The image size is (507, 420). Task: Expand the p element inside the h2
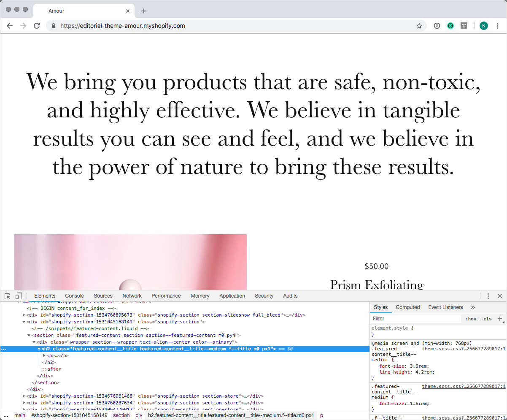44,355
